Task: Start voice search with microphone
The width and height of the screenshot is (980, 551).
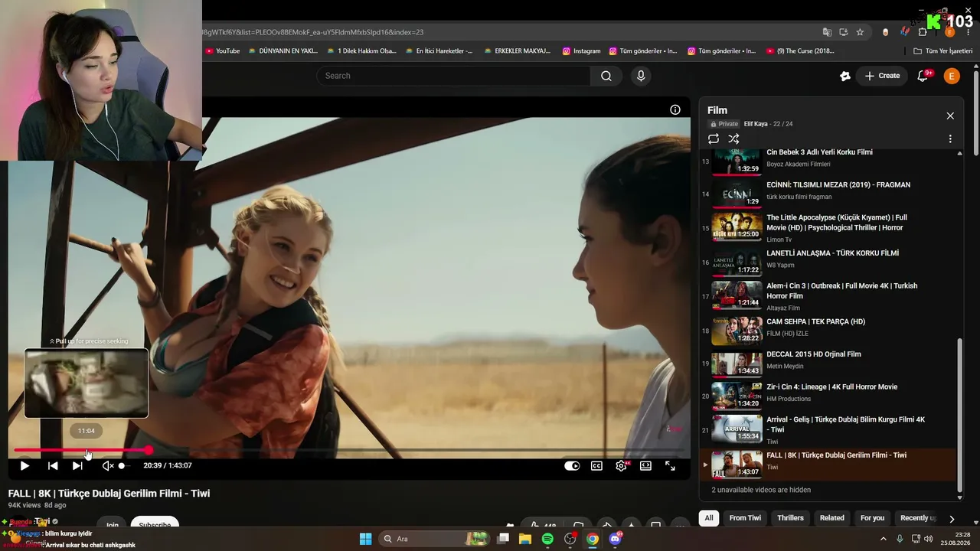Action: pyautogui.click(x=641, y=76)
